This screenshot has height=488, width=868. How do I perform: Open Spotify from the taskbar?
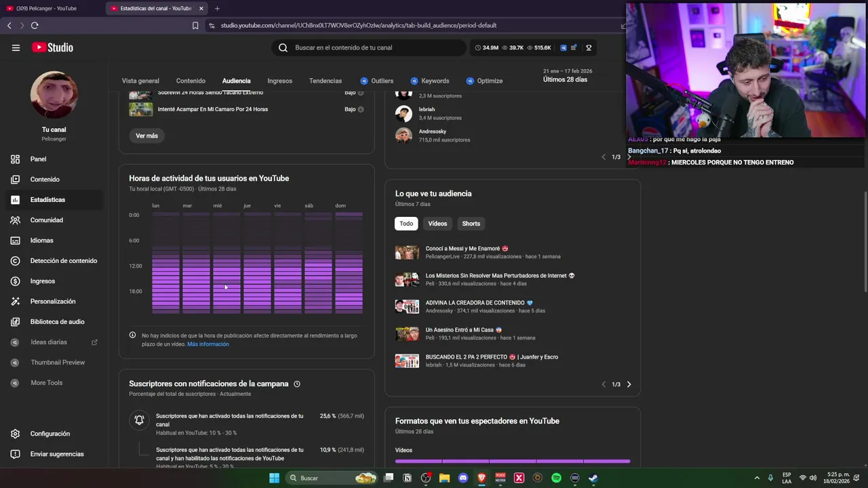556,478
